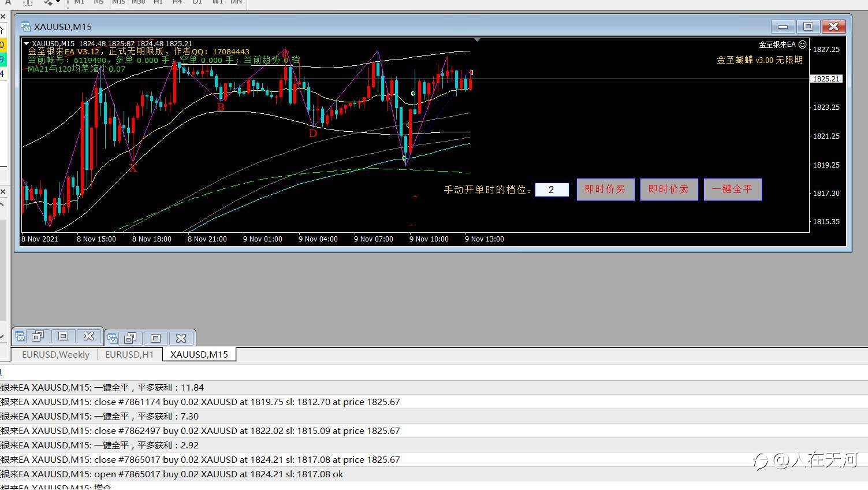Click the 一键全平 close-all button
The image size is (868, 490).
[732, 190]
